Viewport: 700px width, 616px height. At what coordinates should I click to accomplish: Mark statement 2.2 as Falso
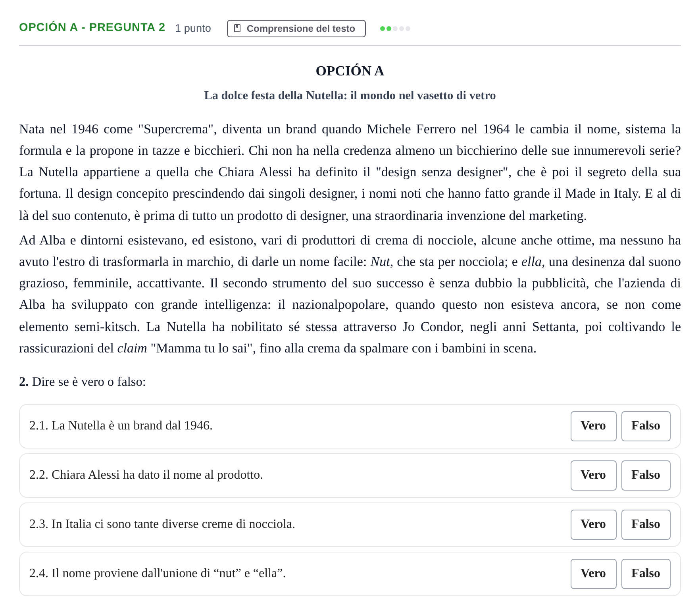coord(646,475)
